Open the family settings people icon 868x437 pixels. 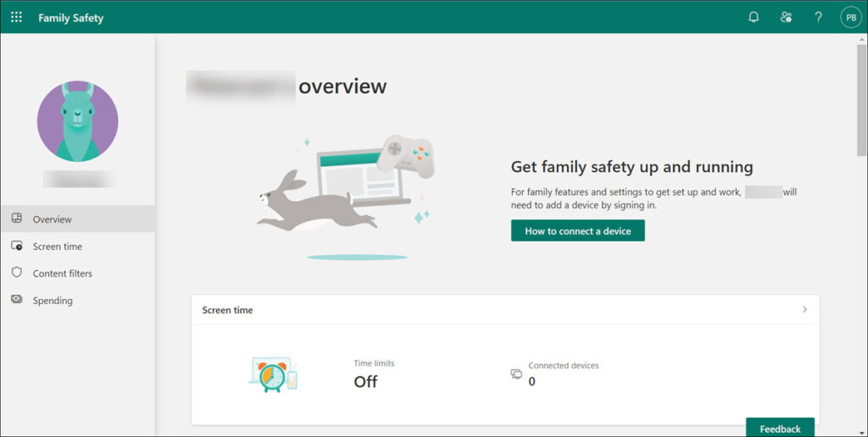pos(786,17)
